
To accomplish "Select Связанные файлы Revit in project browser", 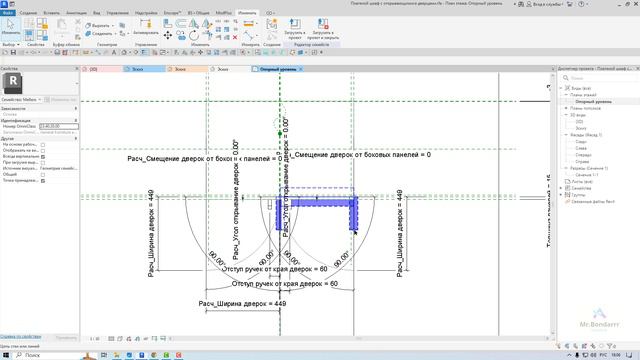I will click(x=593, y=202).
